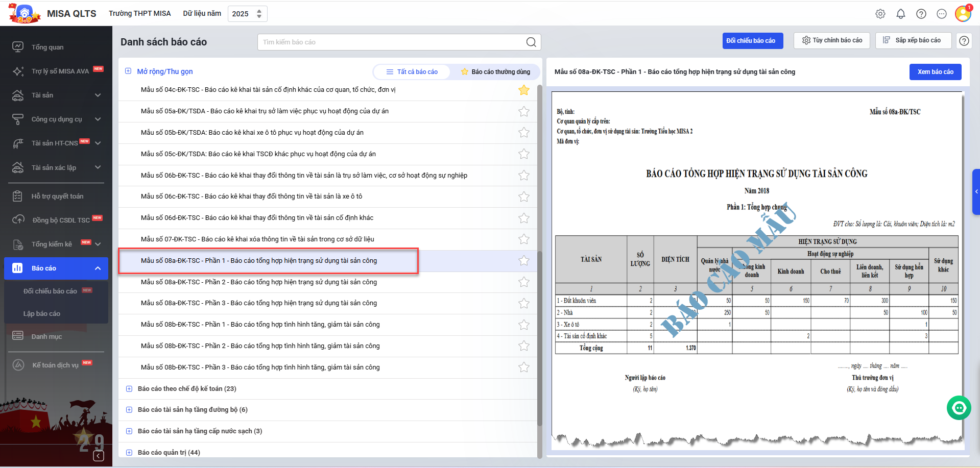This screenshot has height=468, width=980.
Task: Expand Báo cáo theo chế độ kế toán group
Action: pos(129,389)
